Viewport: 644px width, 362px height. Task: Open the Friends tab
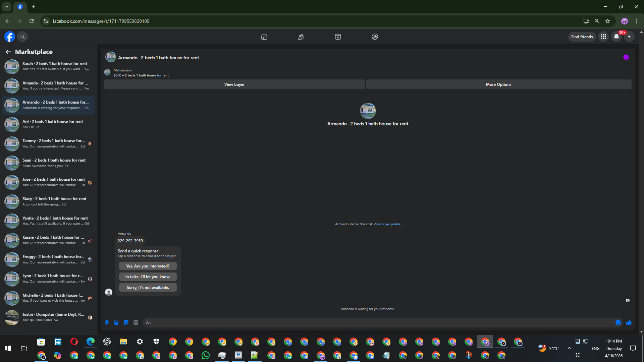301,37
